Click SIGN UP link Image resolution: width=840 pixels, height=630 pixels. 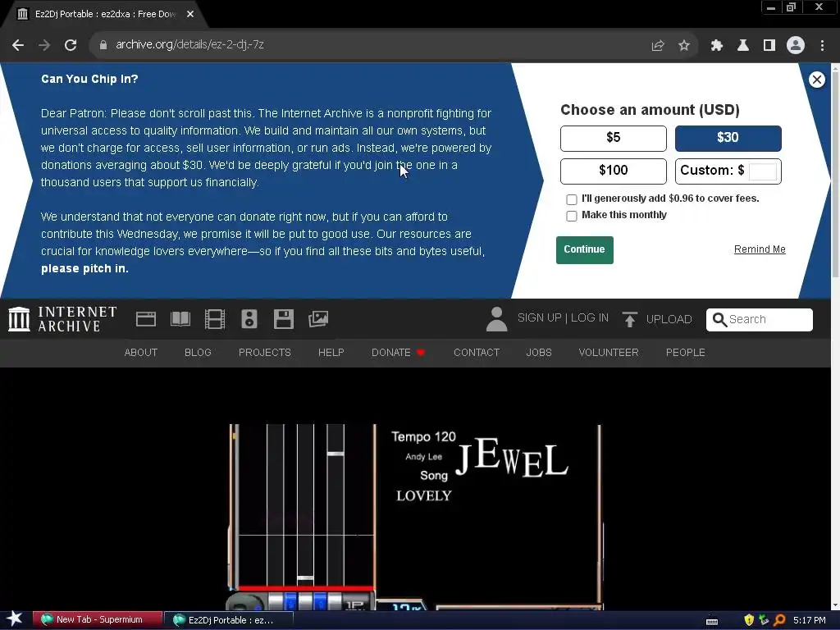539,318
